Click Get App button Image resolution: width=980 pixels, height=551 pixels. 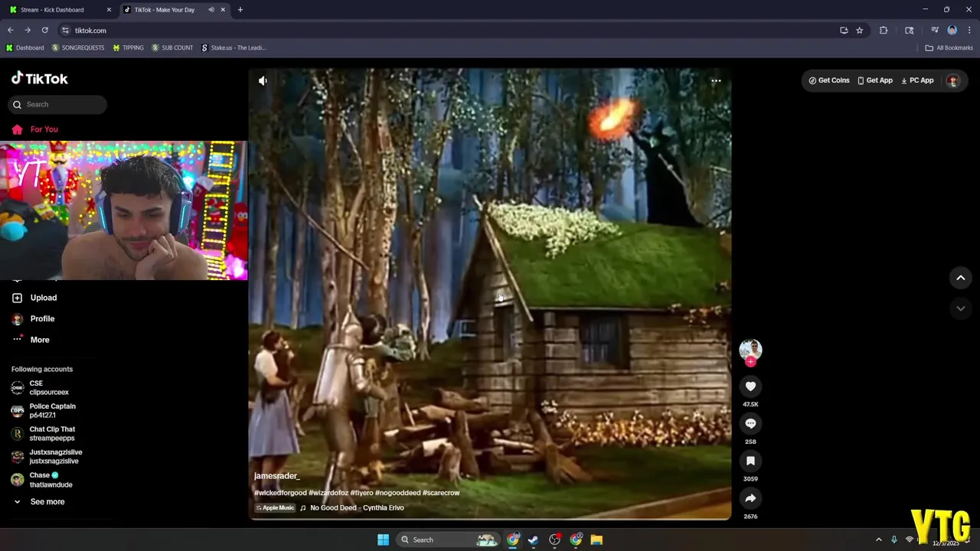point(875,80)
